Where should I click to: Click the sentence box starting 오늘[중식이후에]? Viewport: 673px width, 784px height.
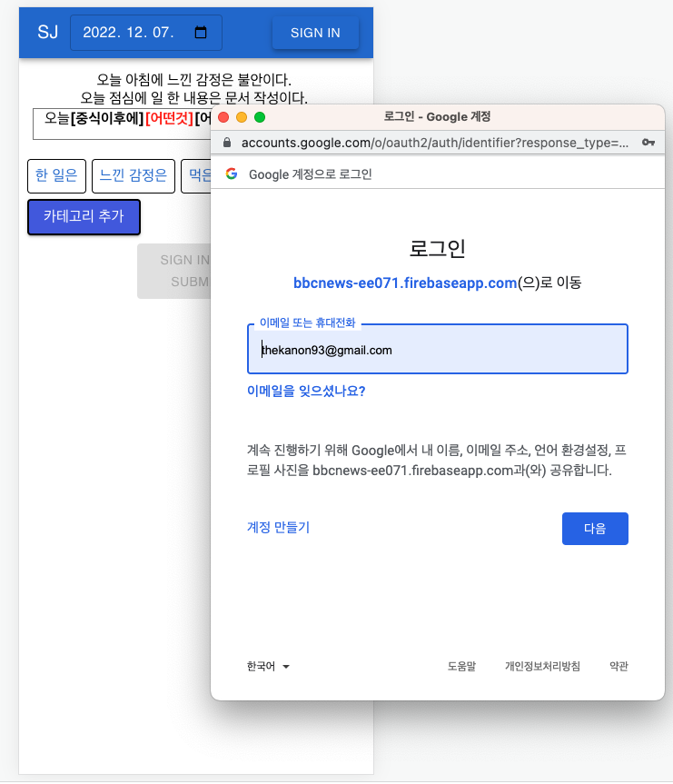click(122, 124)
